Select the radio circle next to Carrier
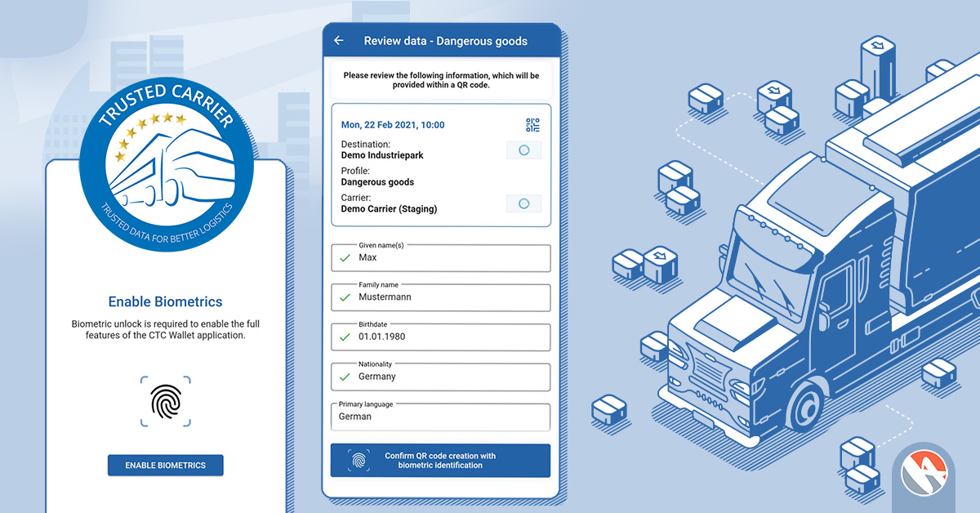This screenshot has width=980, height=513. pyautogui.click(x=523, y=203)
